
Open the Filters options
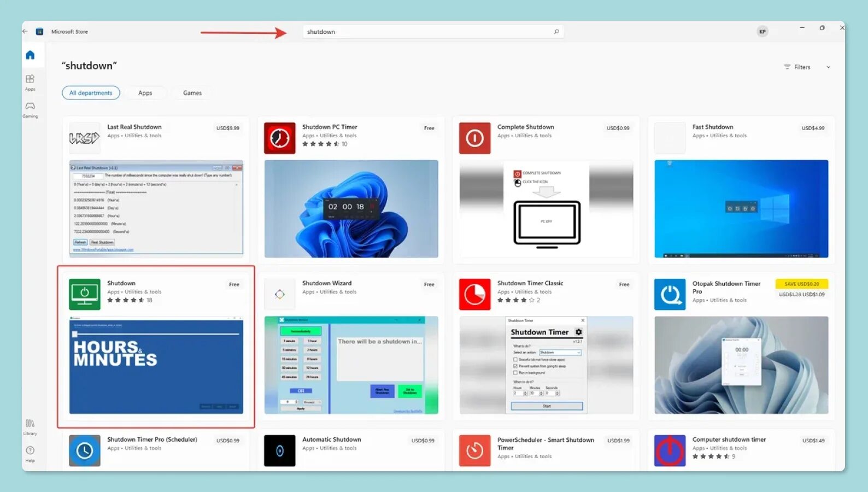point(797,67)
